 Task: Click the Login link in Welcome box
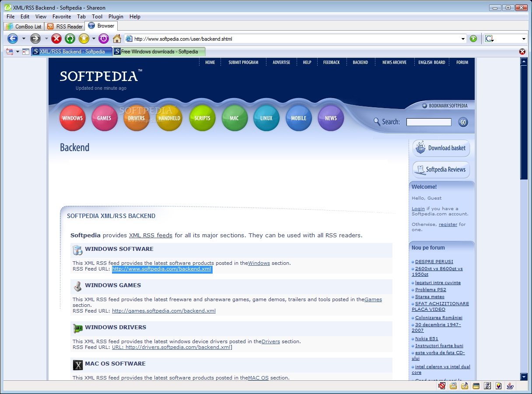(x=418, y=209)
